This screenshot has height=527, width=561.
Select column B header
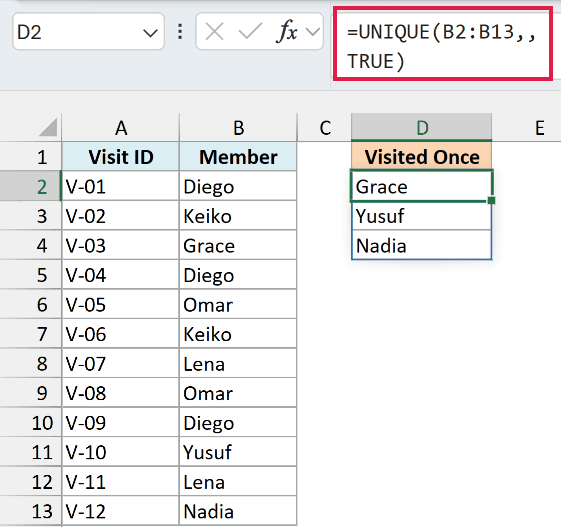click(x=238, y=128)
